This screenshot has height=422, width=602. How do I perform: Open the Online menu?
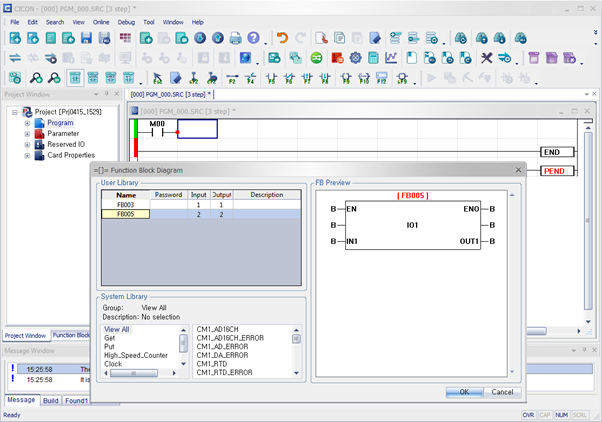pos(101,22)
